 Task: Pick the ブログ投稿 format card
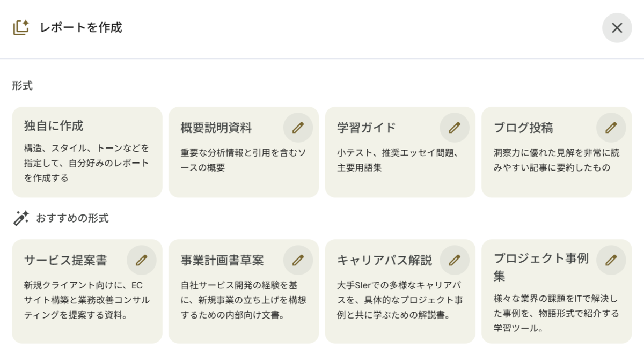pyautogui.click(x=557, y=152)
